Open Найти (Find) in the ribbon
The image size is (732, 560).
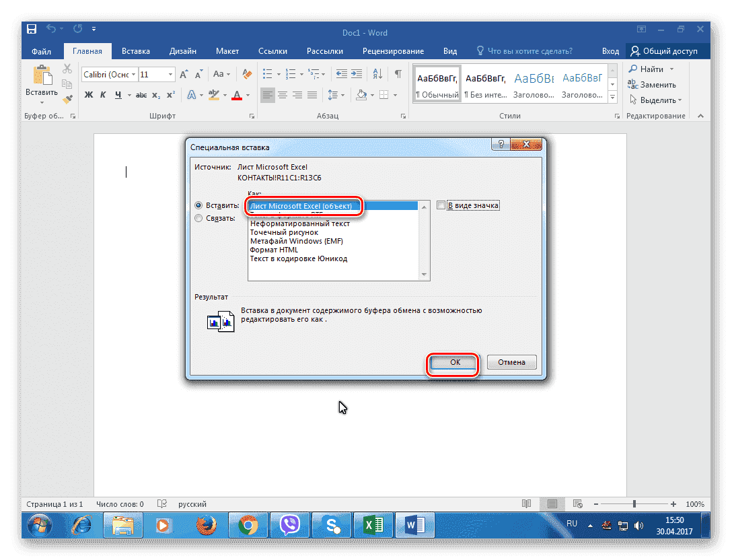tap(651, 68)
